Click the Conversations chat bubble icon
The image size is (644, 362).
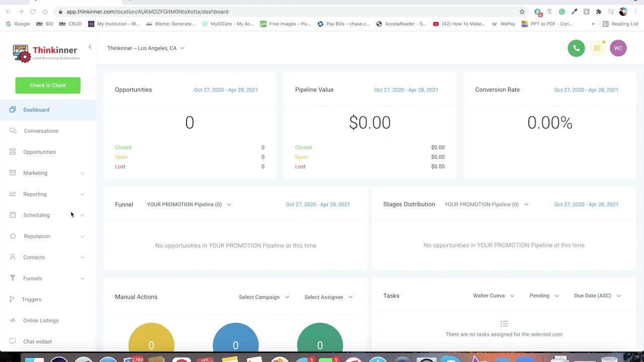click(x=13, y=131)
